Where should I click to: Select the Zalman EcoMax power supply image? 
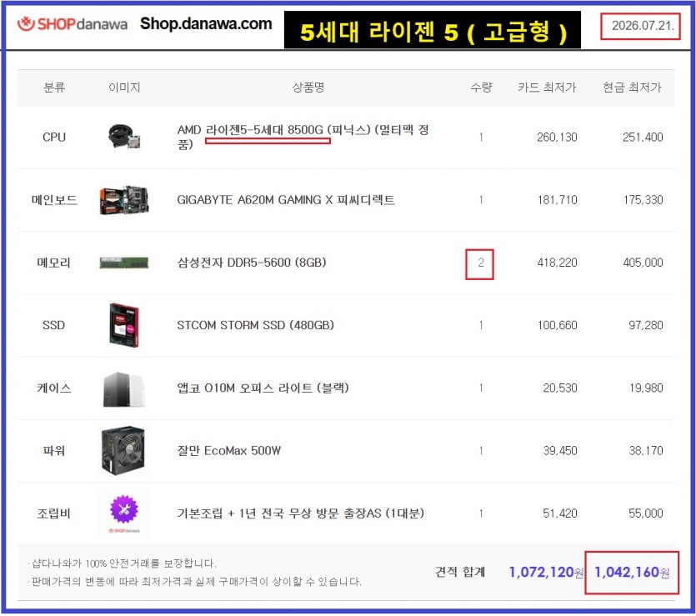click(123, 451)
